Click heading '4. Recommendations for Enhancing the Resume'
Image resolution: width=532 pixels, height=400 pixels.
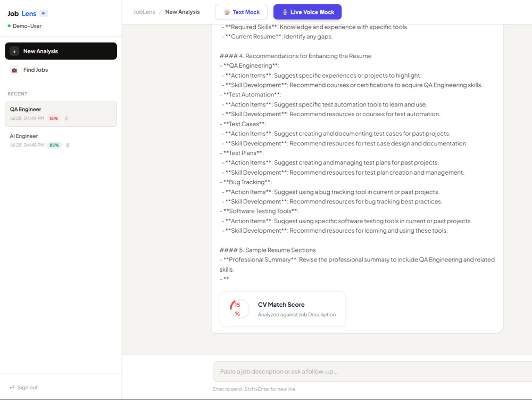point(295,56)
